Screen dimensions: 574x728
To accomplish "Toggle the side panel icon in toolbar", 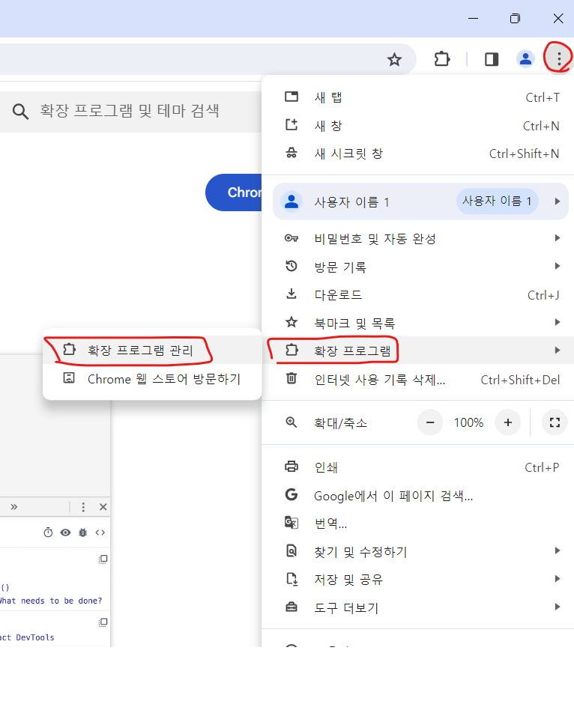I will tap(492, 59).
